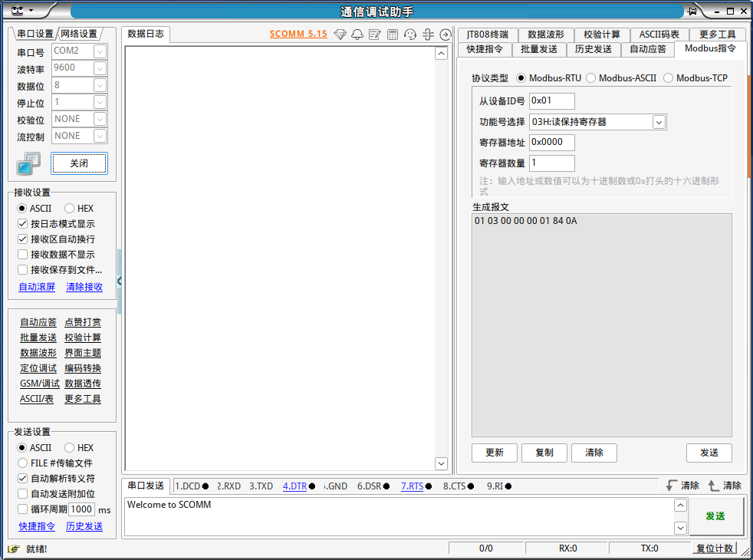
Task: Click the 复位计数 button in status bar
Action: point(715,548)
